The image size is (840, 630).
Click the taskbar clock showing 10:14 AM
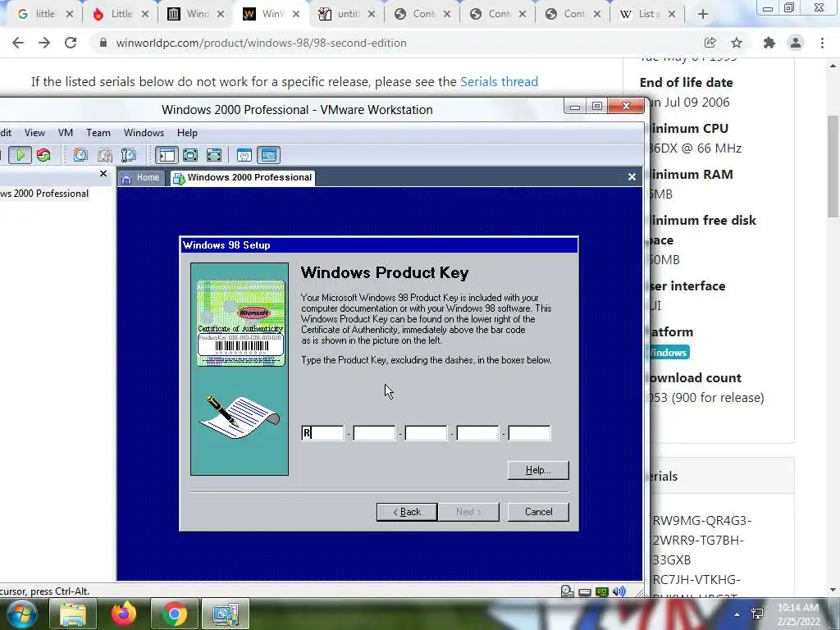click(x=798, y=614)
